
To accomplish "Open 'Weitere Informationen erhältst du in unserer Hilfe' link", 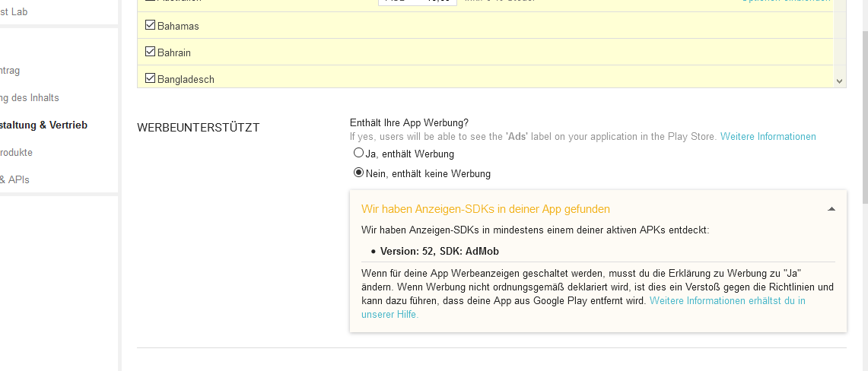I will coord(727,301).
